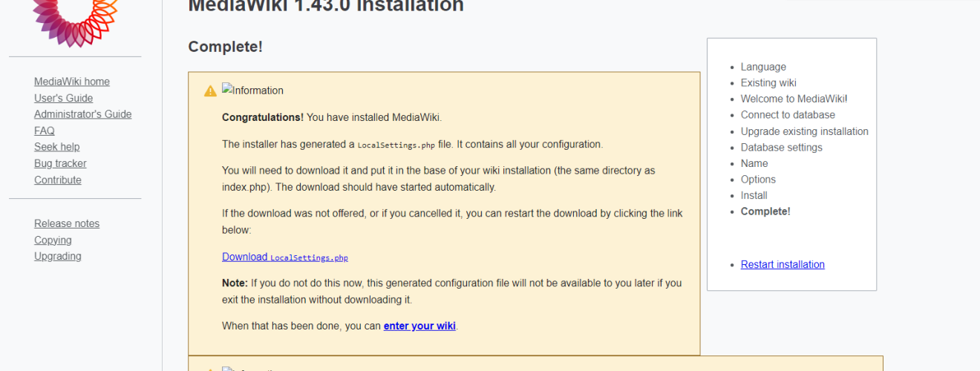Click the Contribute link
This screenshot has width=980, height=371.
pos(58,180)
